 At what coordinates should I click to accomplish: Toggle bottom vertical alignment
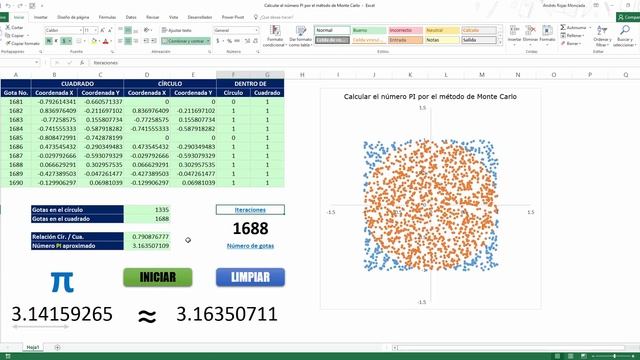(136, 30)
